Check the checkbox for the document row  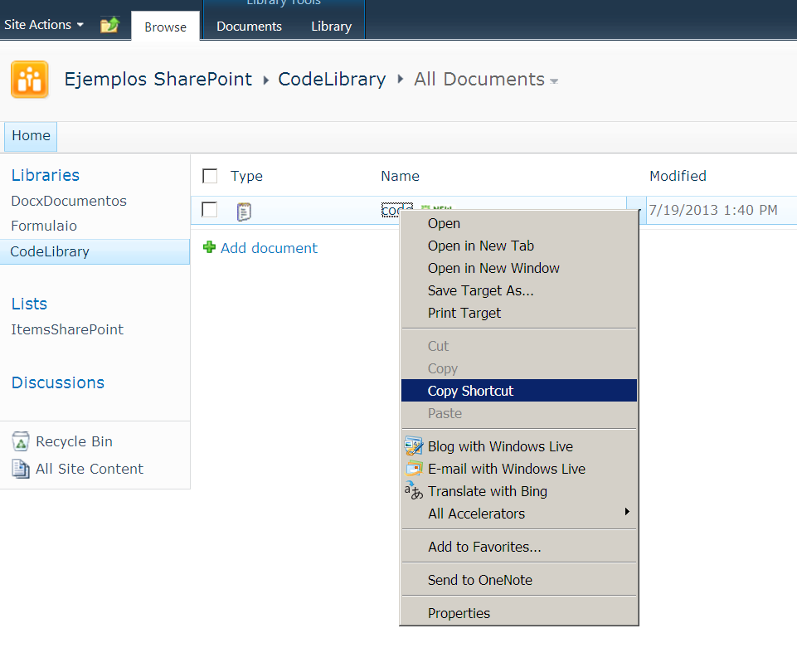click(x=209, y=210)
